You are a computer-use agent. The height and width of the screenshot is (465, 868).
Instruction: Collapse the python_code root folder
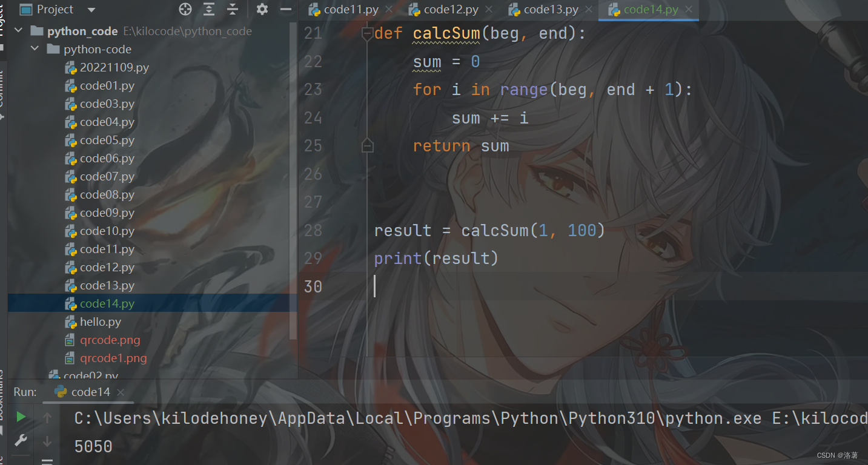click(x=18, y=31)
